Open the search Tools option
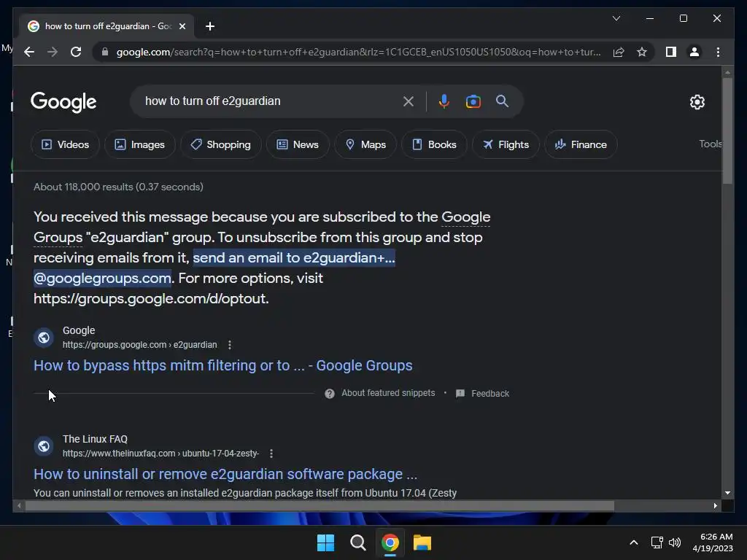 tap(711, 144)
